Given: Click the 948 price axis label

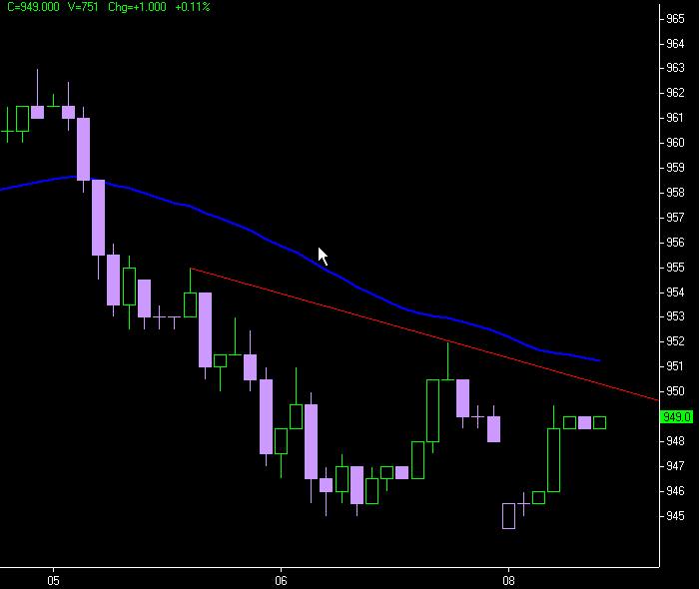Looking at the screenshot, I should pos(675,441).
